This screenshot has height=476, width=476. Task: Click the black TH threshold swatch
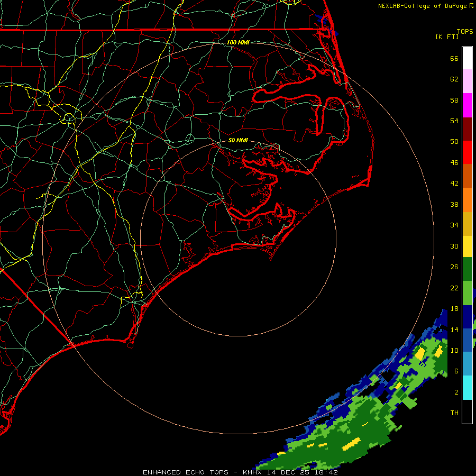tap(467, 411)
